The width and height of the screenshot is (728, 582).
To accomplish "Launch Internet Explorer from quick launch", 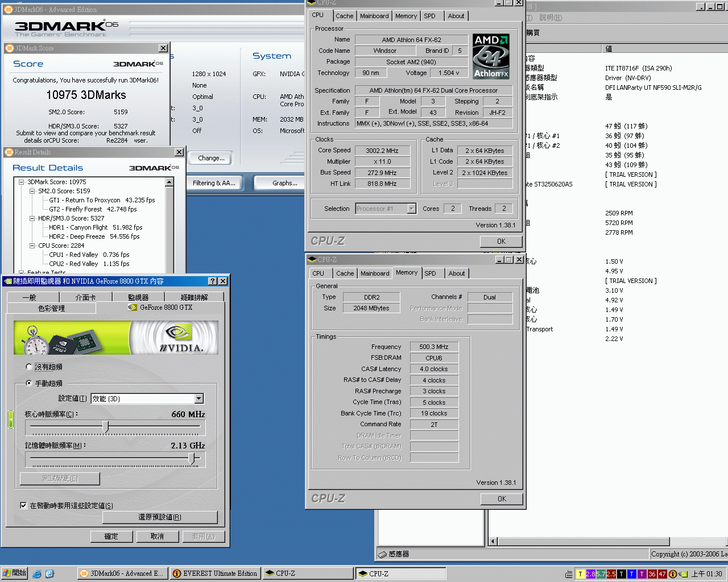I will [37, 574].
